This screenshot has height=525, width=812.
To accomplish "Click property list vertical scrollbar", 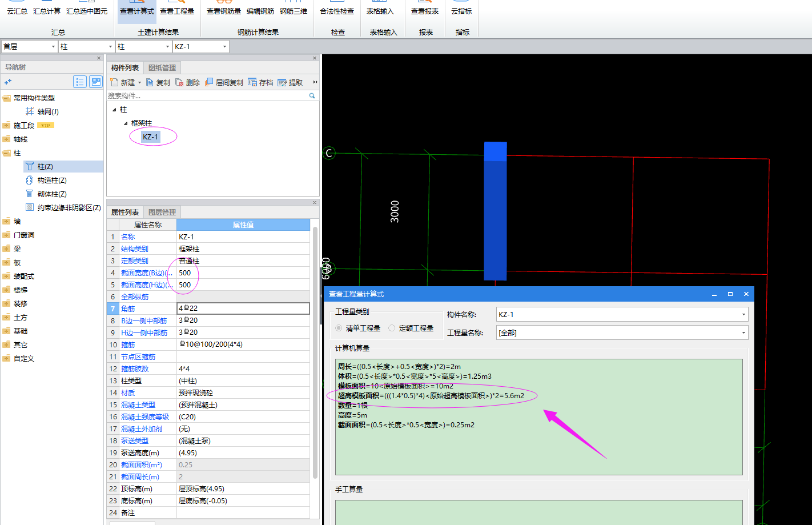I will coord(315,353).
